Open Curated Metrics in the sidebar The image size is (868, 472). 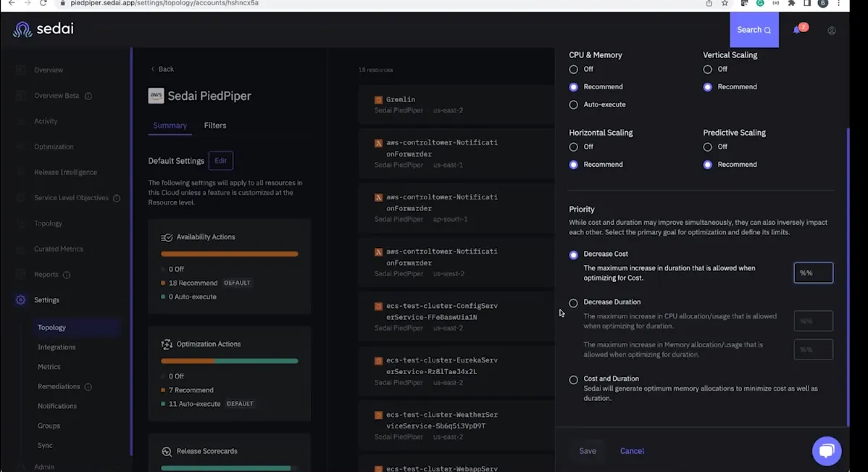tap(59, 249)
